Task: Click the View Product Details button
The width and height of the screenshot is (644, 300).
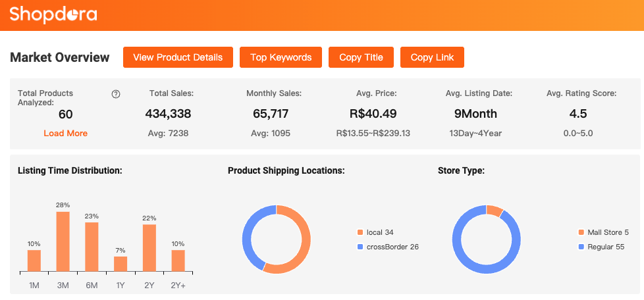Action: [x=178, y=57]
